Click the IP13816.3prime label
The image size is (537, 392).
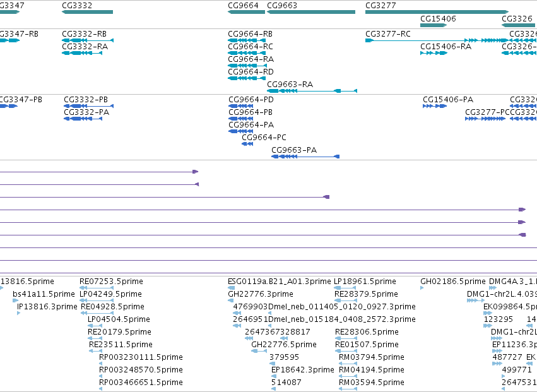47,307
